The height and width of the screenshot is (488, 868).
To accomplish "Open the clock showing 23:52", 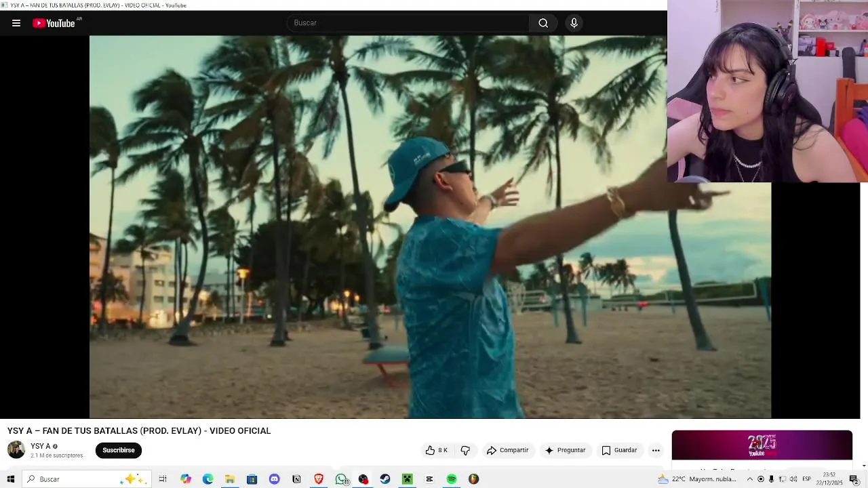I will point(829,479).
